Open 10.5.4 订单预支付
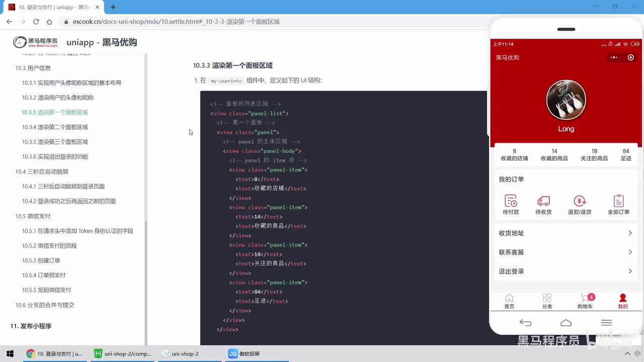This screenshot has width=644, height=362. pyautogui.click(x=43, y=275)
